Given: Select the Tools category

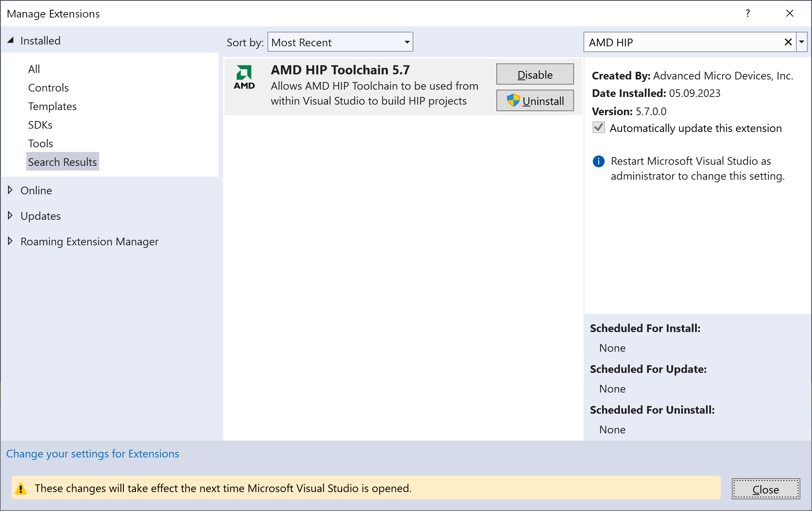Looking at the screenshot, I should pyautogui.click(x=40, y=143).
